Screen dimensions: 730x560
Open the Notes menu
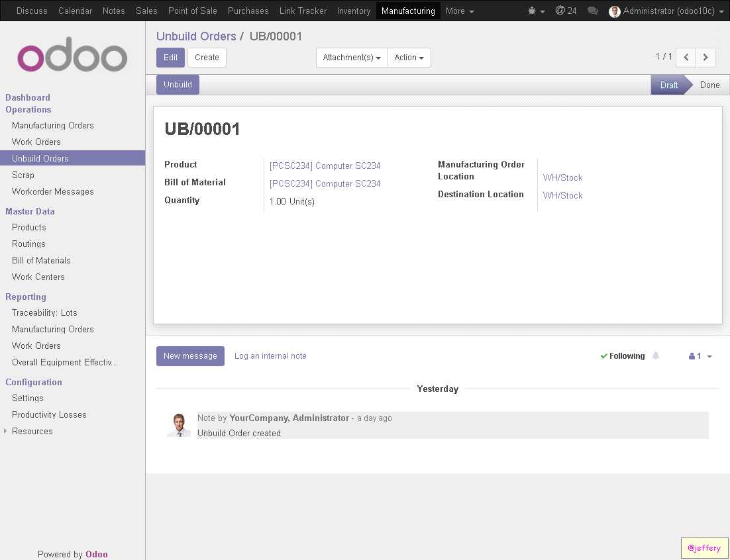(113, 11)
